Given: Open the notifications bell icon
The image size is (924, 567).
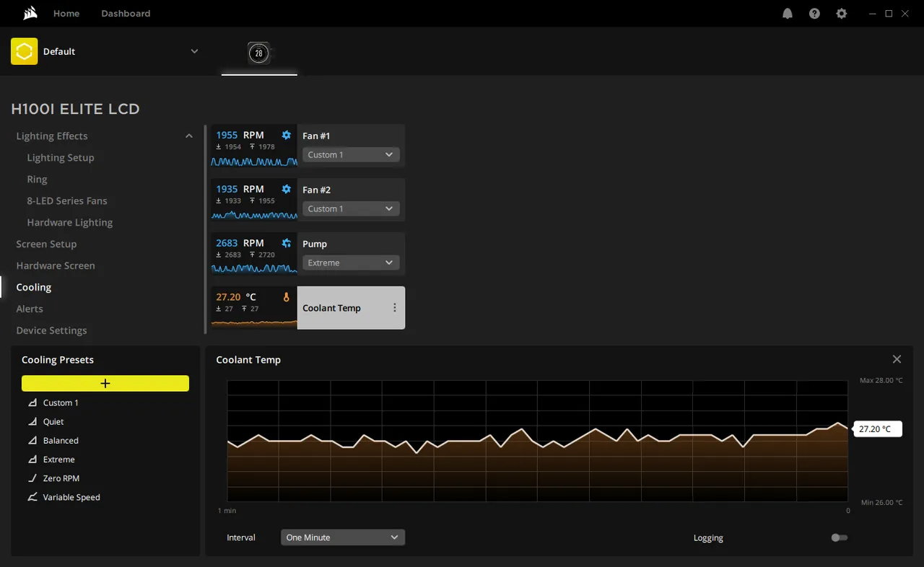Looking at the screenshot, I should point(788,14).
